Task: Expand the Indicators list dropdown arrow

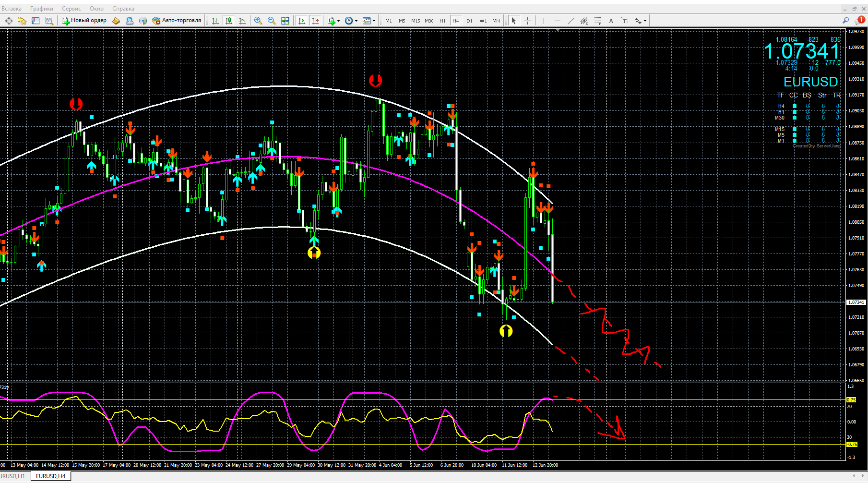Action: tap(338, 21)
